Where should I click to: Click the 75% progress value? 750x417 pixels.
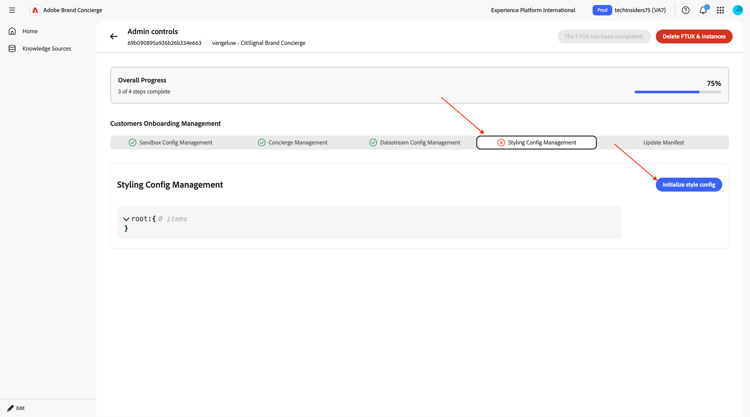pos(714,83)
